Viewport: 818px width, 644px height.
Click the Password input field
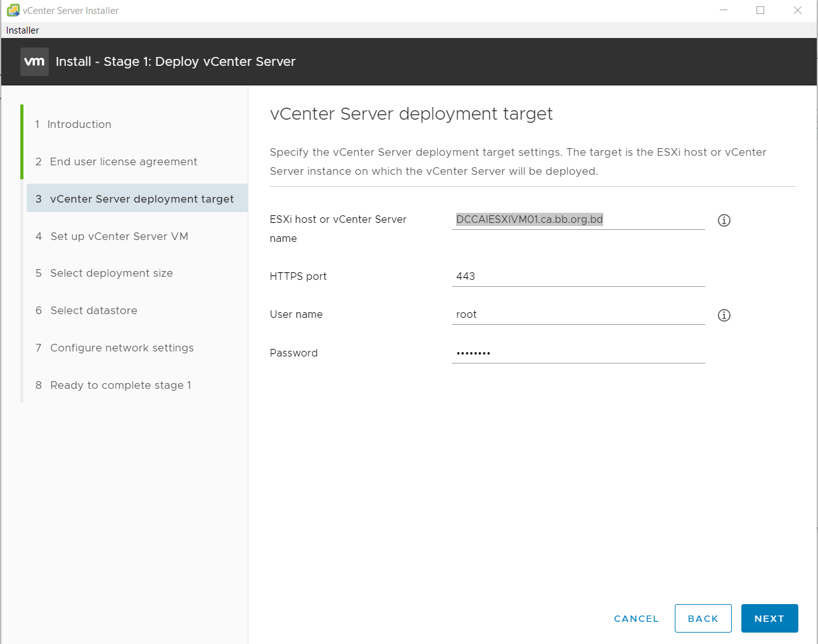[x=578, y=353]
